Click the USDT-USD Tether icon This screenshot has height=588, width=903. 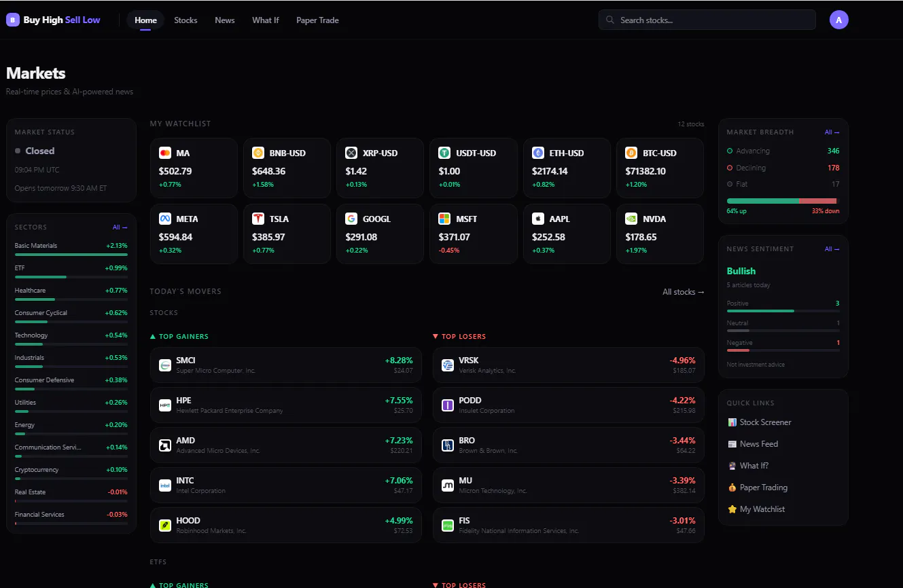444,153
